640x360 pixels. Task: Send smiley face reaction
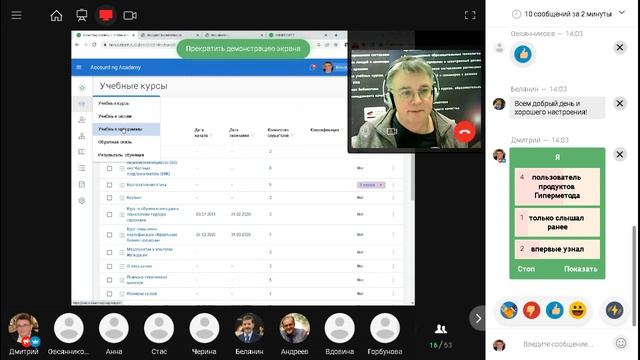point(578,310)
